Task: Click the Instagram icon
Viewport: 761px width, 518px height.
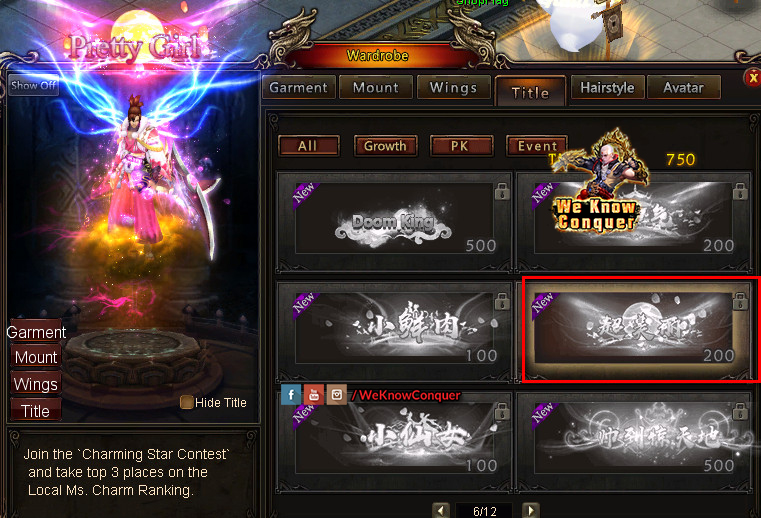Action: [x=336, y=395]
